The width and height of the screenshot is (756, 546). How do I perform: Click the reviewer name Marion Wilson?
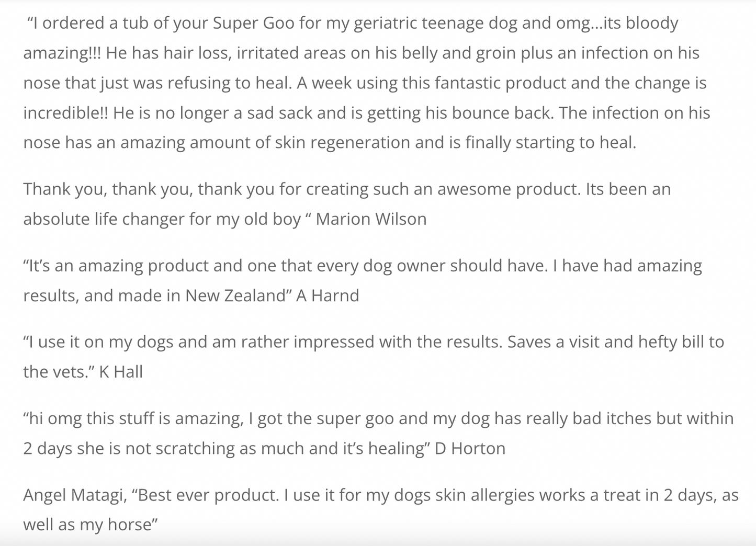pos(371,219)
